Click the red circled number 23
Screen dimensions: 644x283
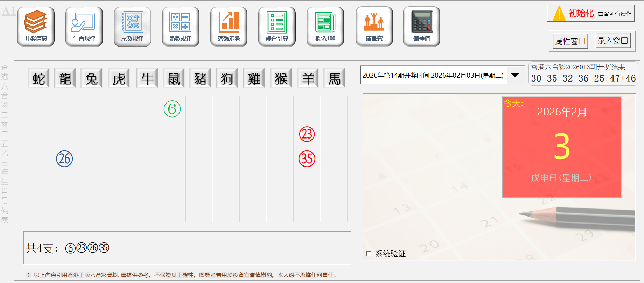[x=307, y=134]
